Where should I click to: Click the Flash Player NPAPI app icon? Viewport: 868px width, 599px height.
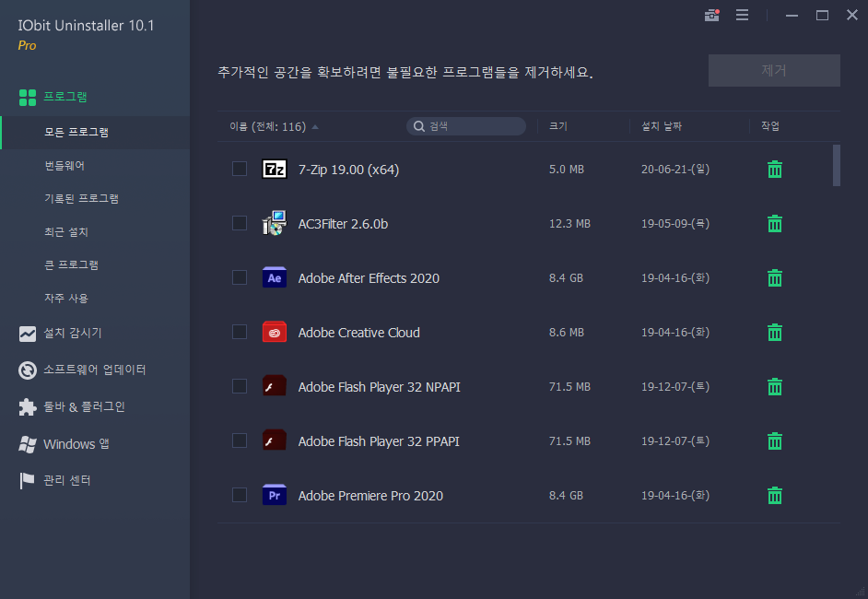[274, 386]
